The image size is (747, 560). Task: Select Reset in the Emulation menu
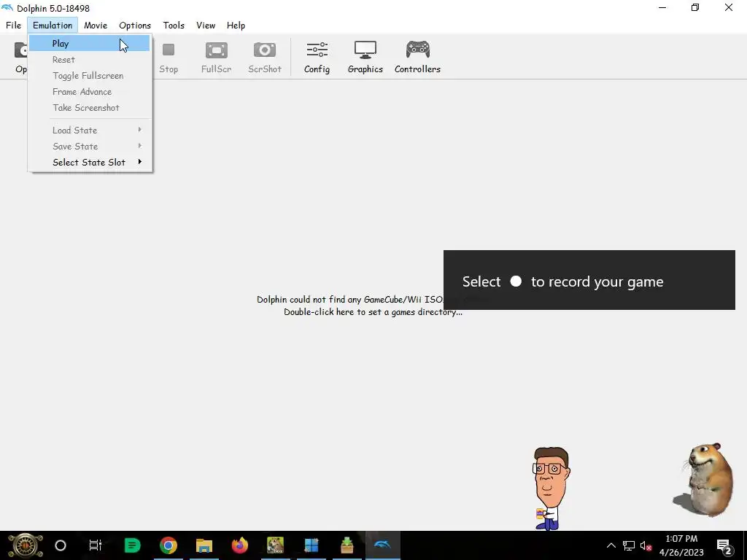[89, 60]
